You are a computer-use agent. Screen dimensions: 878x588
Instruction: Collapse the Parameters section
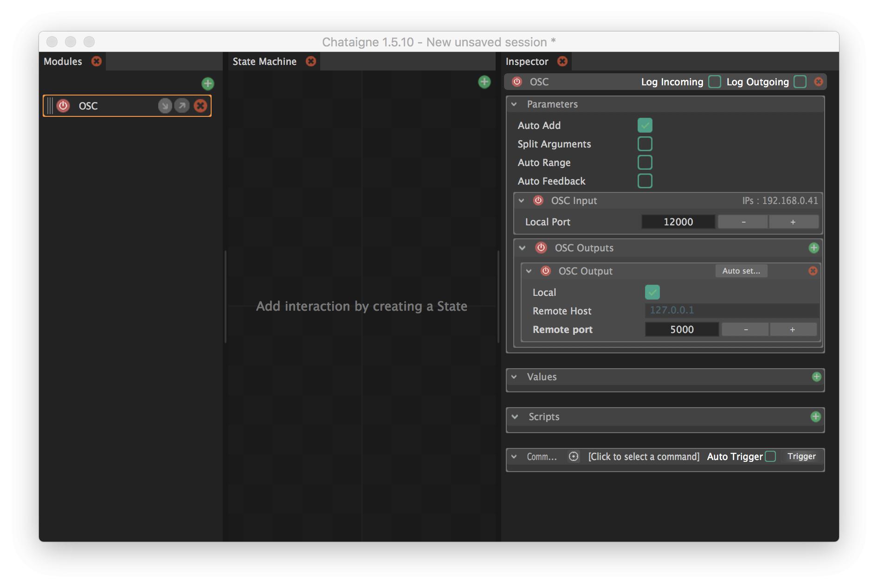click(514, 104)
